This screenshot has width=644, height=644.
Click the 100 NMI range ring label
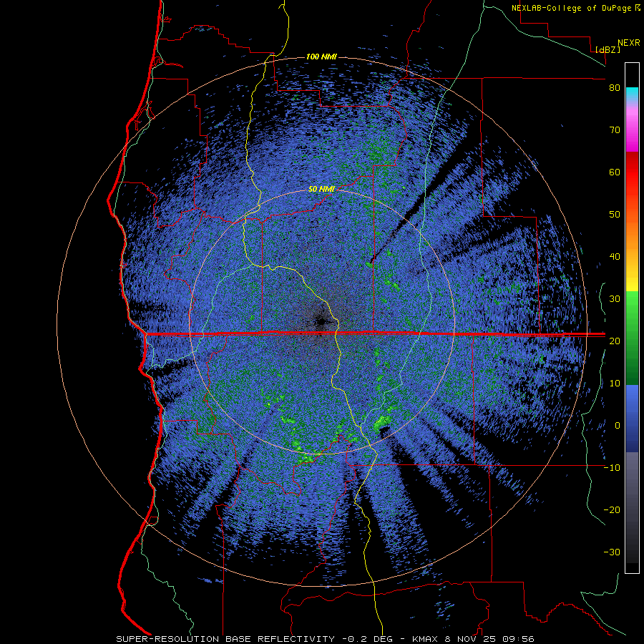click(321, 57)
